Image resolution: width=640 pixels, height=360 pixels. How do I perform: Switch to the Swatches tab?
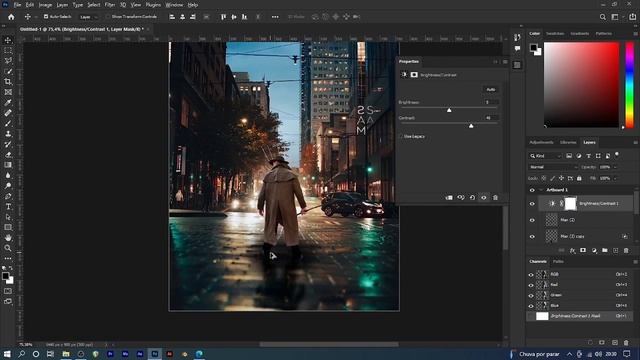click(x=555, y=33)
